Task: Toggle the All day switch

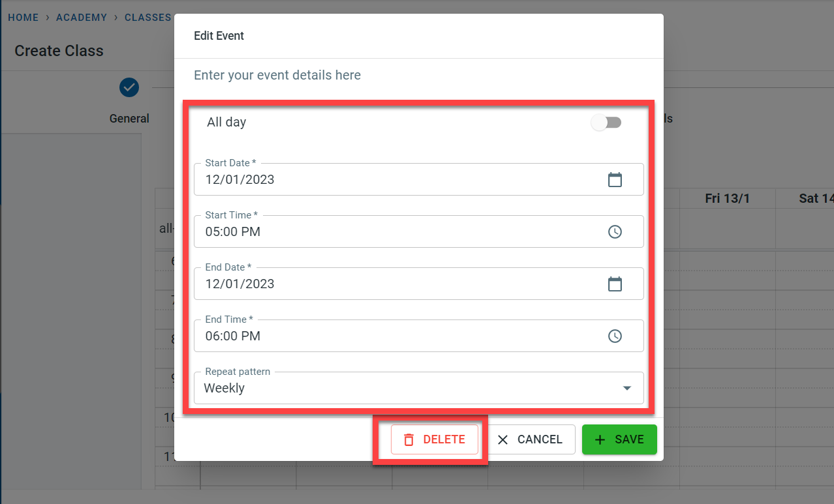Action: [x=606, y=123]
